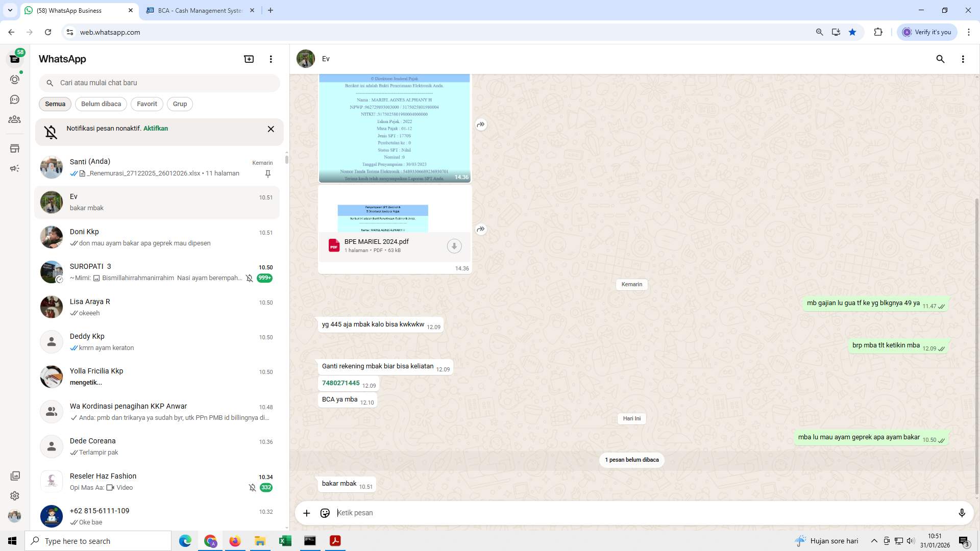Screen dimensions: 980x551
Task: Show only Grup chats
Action: (x=180, y=104)
